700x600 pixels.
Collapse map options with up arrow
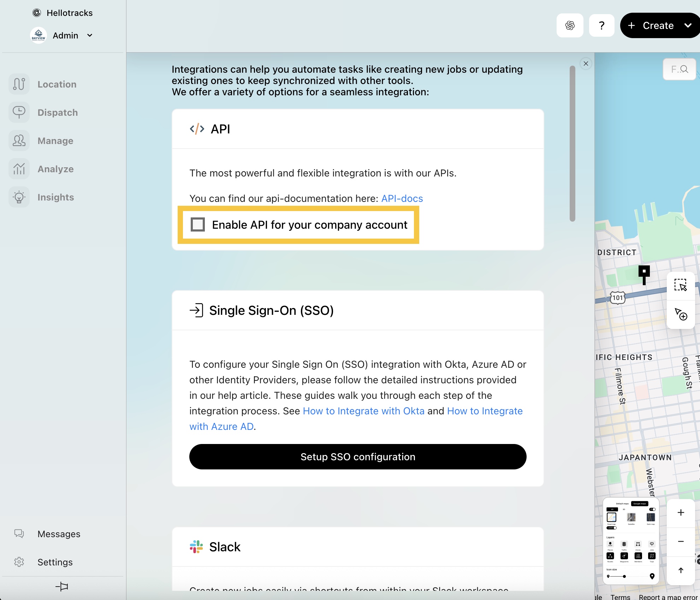(x=681, y=570)
